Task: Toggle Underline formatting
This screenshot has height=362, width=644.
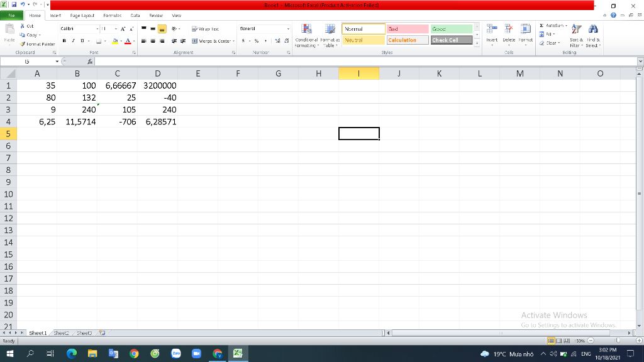Action: click(x=82, y=41)
